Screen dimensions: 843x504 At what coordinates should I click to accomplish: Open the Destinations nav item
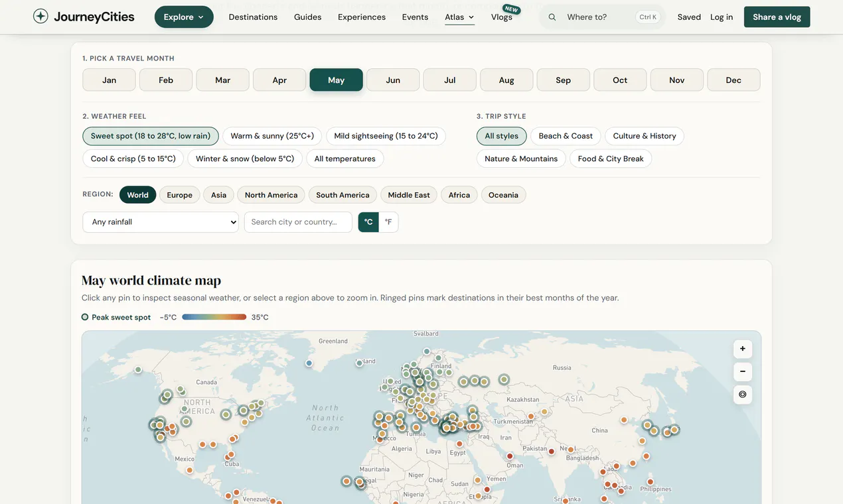tap(253, 17)
